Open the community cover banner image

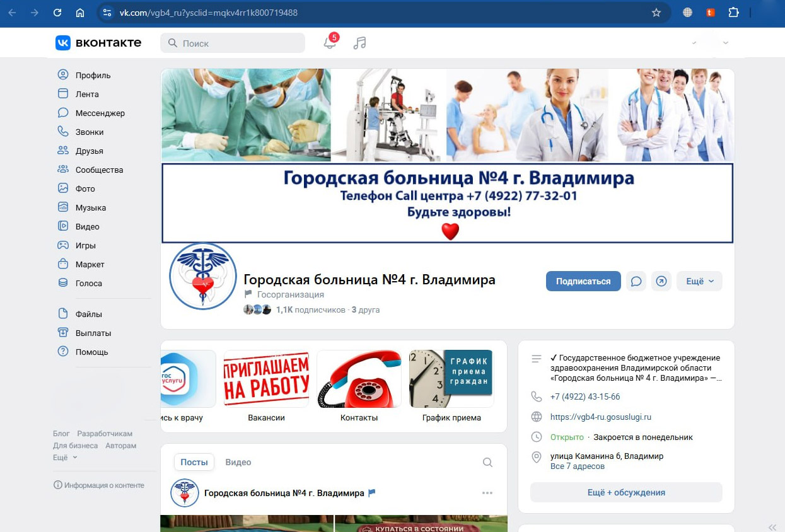click(448, 156)
